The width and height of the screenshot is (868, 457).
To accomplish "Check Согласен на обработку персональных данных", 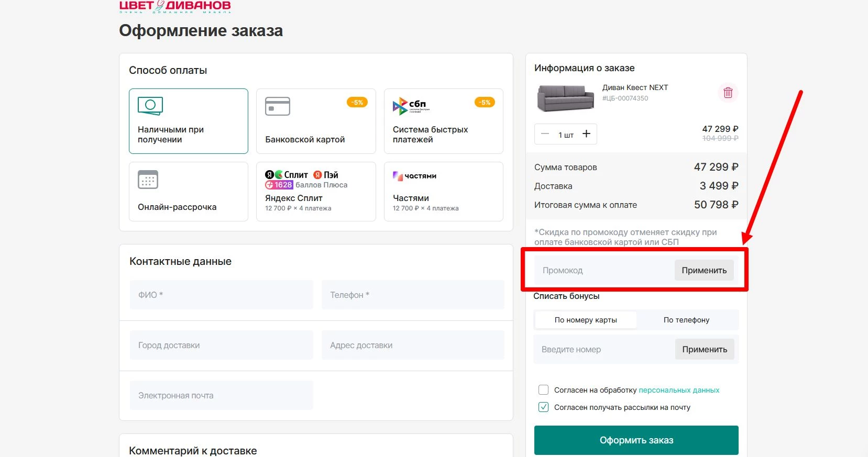I will tap(543, 390).
